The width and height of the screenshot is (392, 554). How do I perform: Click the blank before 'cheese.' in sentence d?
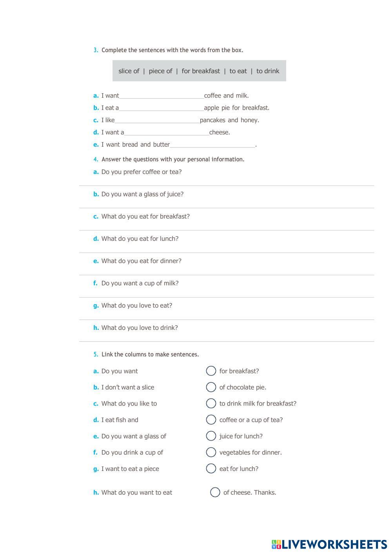point(167,132)
